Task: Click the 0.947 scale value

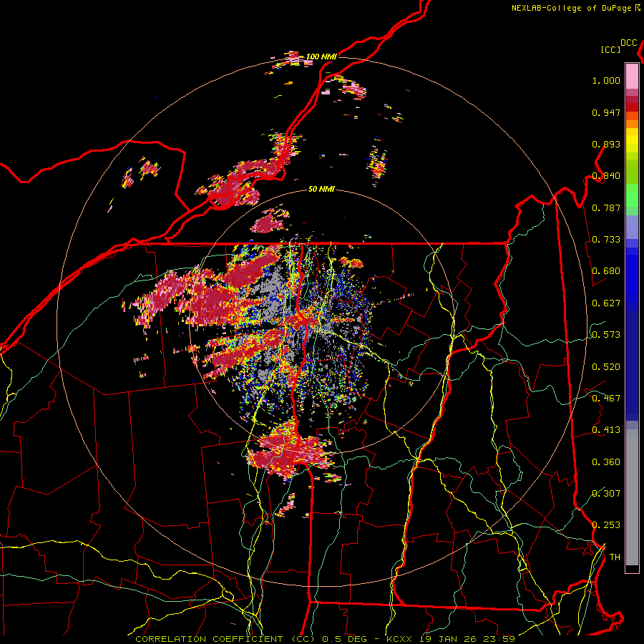Action: click(x=606, y=112)
